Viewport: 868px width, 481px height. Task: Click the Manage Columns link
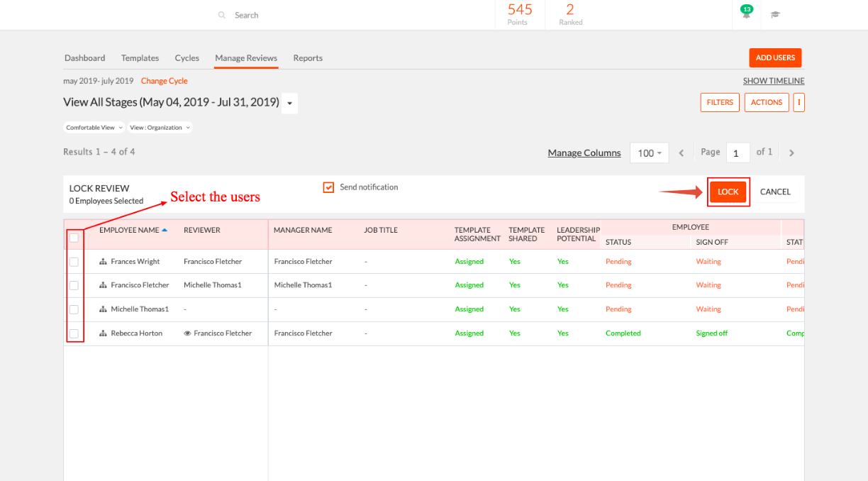coord(584,153)
